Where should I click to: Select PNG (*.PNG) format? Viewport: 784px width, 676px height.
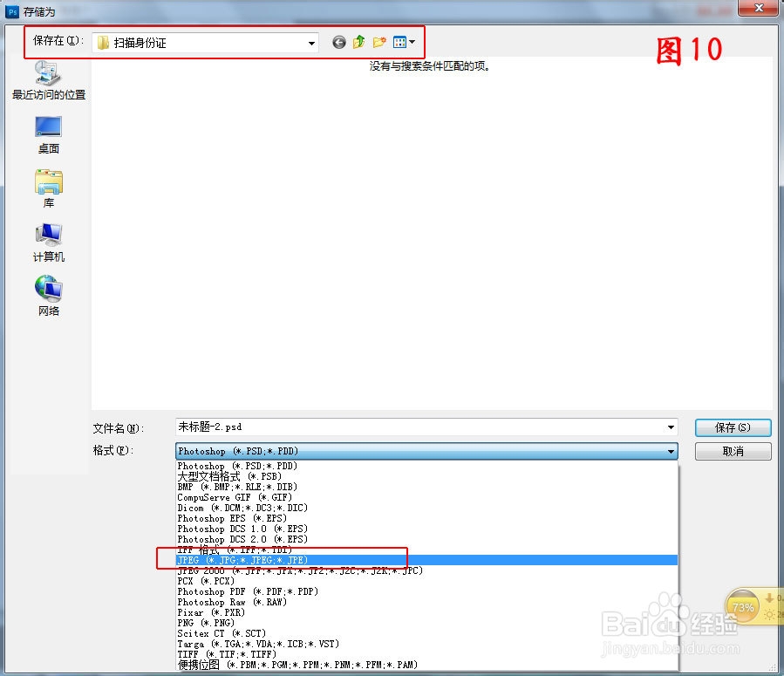[x=427, y=623]
